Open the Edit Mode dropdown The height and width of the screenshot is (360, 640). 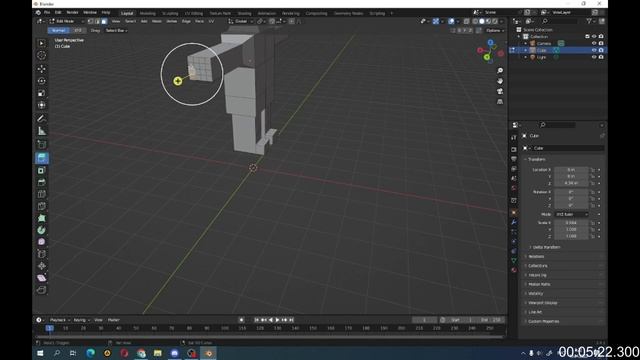click(x=67, y=21)
